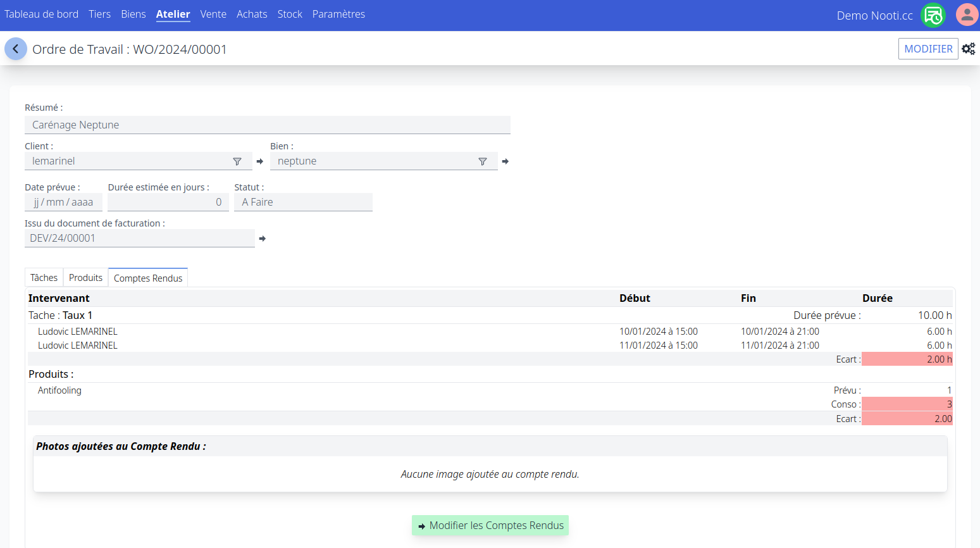Click the Date prévue input field
Screen dimensions: 980x548
click(63, 202)
